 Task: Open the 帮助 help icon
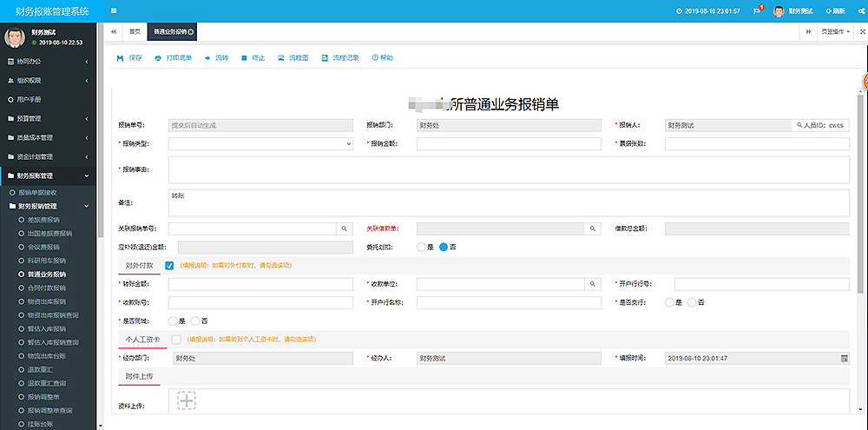pyautogui.click(x=375, y=57)
